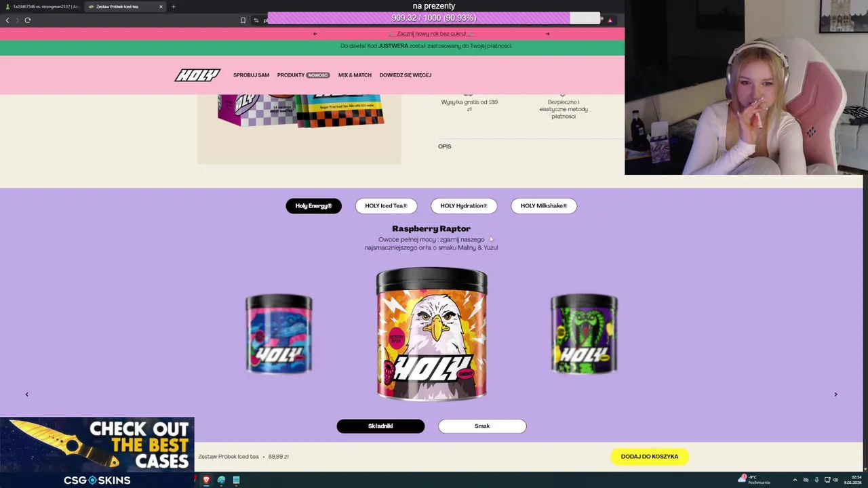
Task: Switch to the strongman2137 match tab
Action: pyautogui.click(x=42, y=7)
